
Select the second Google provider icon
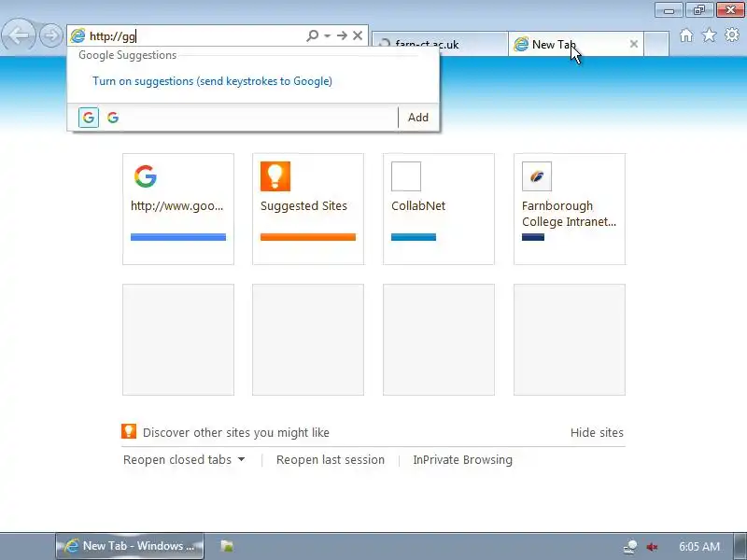click(x=113, y=118)
